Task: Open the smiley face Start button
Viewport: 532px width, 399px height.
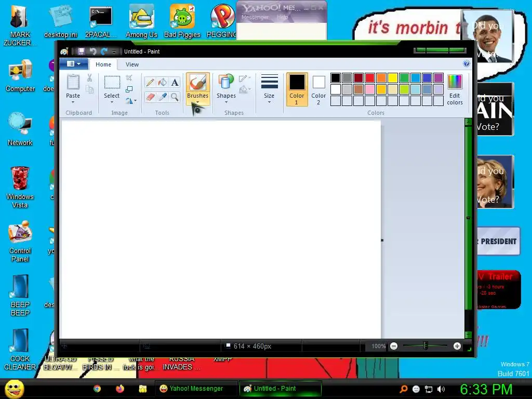Action: pos(14,389)
